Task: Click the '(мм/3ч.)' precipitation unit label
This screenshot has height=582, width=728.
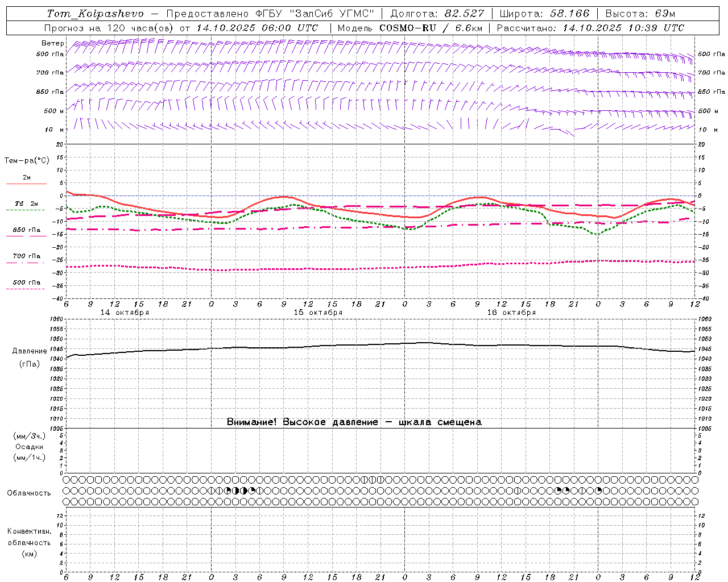Action: point(30,436)
